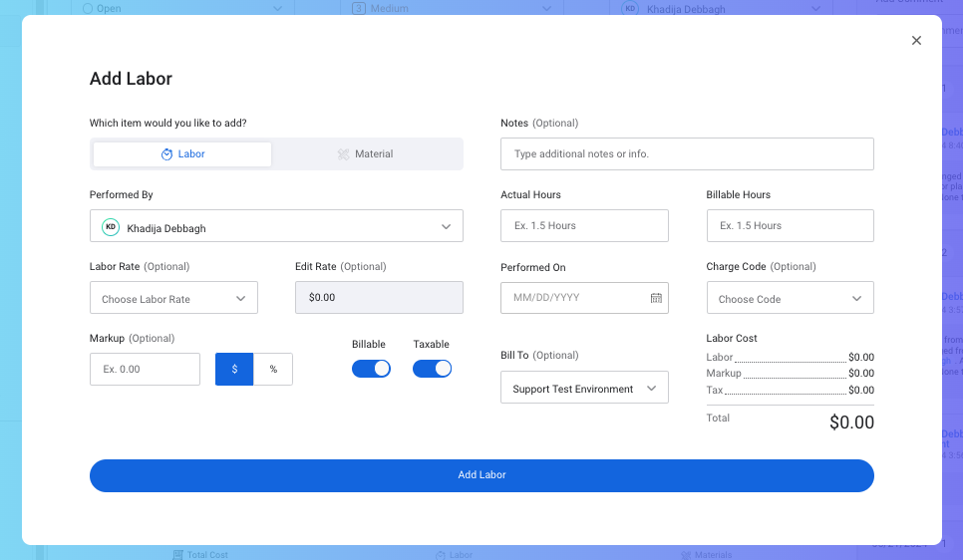Expand the Bill To dropdown
Viewport: 963px width, 560px height.
tap(584, 388)
